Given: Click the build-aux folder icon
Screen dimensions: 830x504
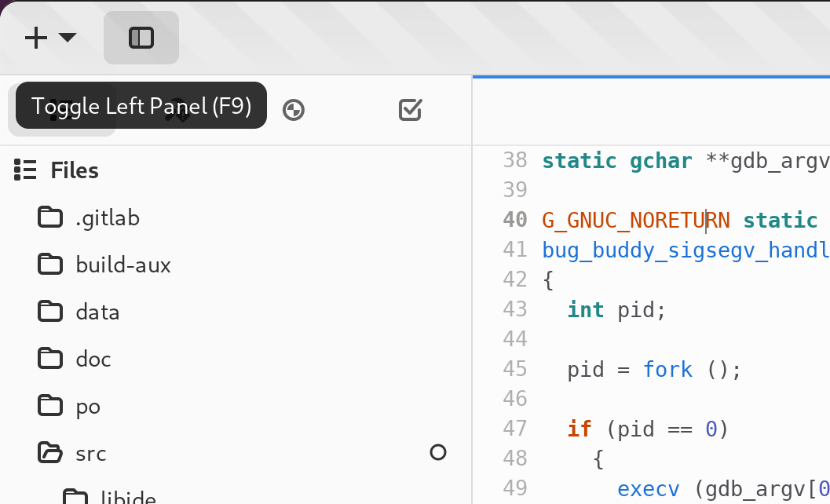Looking at the screenshot, I should 50,265.
